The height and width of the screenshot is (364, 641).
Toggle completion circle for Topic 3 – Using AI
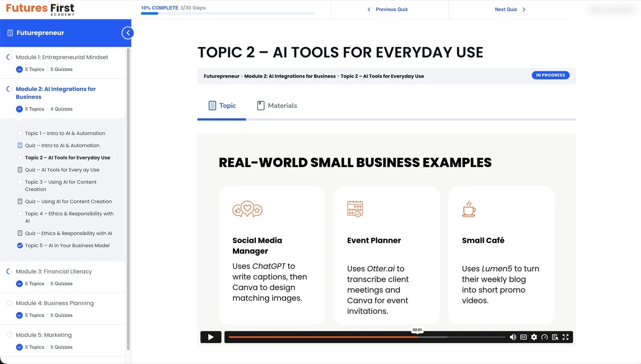20,182
